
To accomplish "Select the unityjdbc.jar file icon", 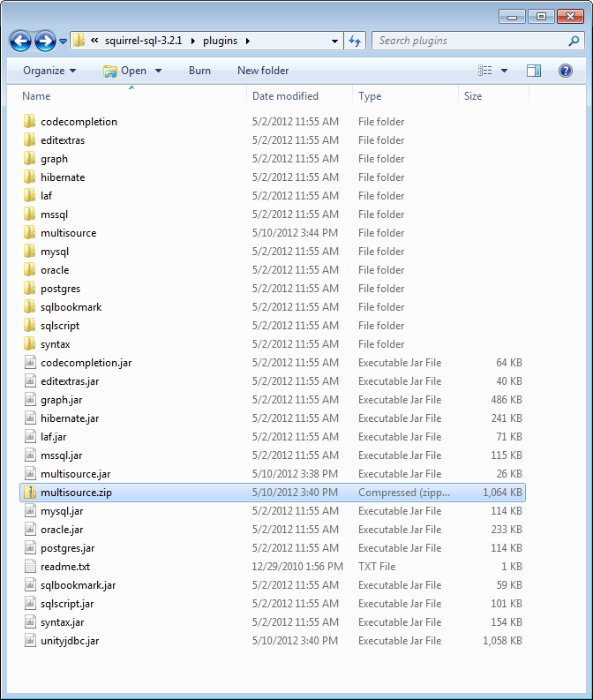I will [29, 641].
